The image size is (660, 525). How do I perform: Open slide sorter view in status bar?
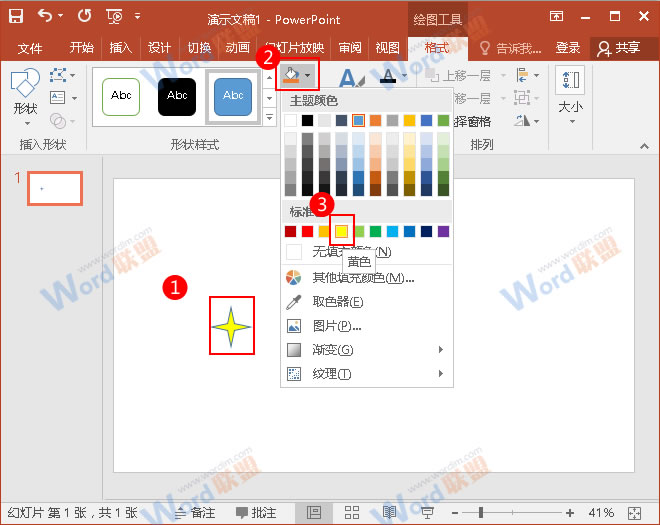point(351,512)
